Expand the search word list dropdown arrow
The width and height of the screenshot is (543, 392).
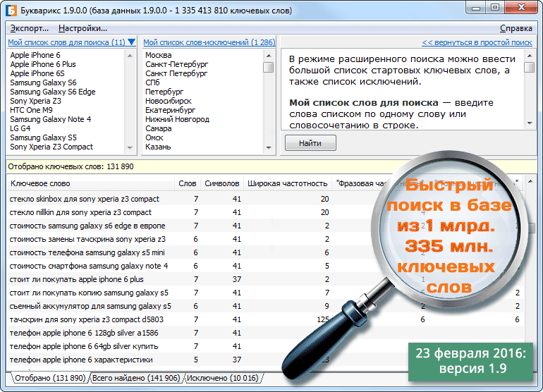pyautogui.click(x=133, y=42)
